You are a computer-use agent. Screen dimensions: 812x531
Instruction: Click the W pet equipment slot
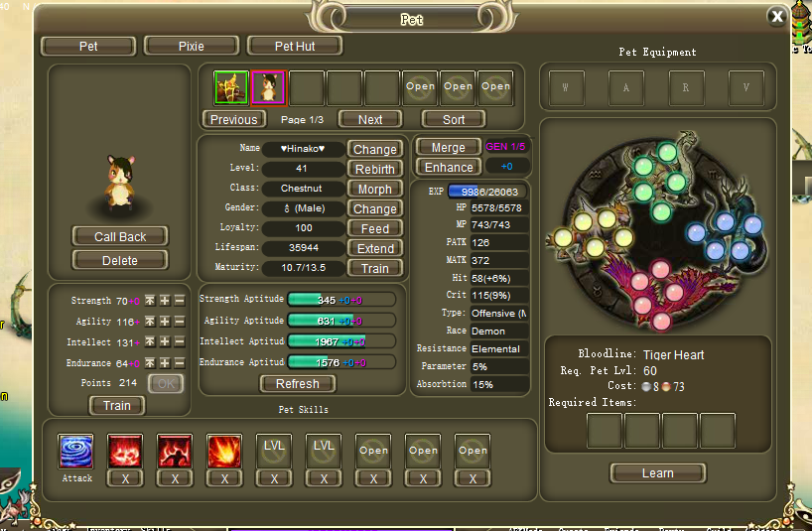[x=566, y=87]
